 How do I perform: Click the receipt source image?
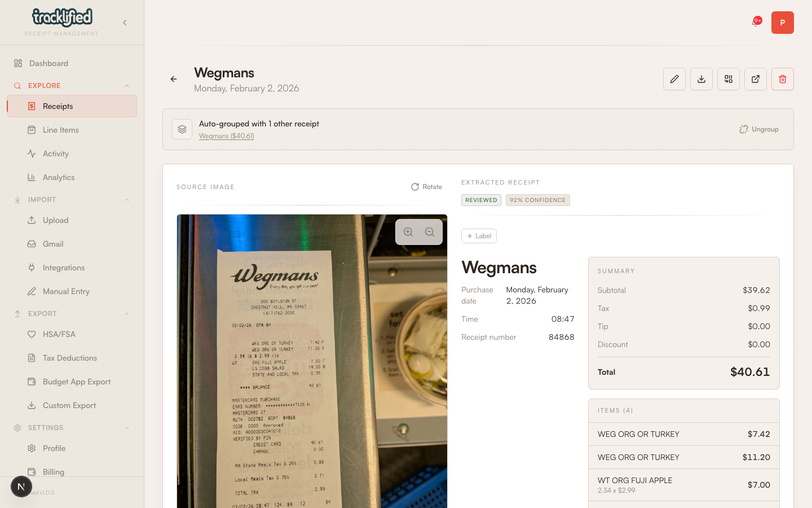point(312,361)
